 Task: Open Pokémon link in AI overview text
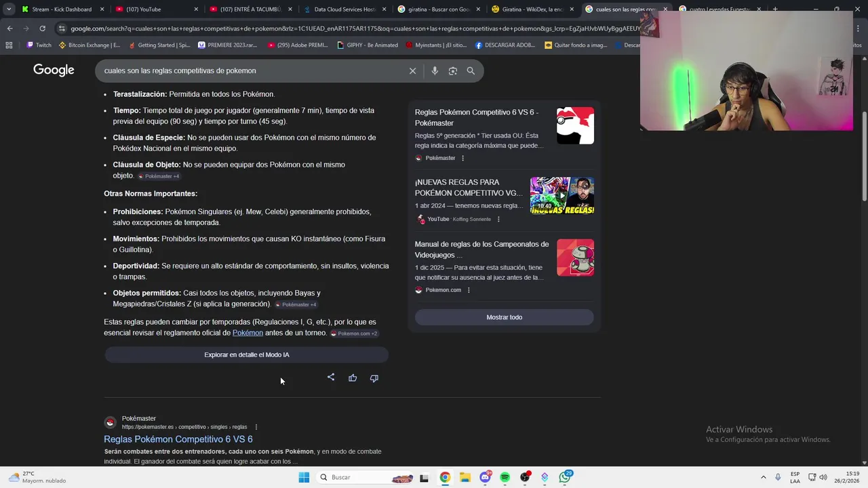248,333
